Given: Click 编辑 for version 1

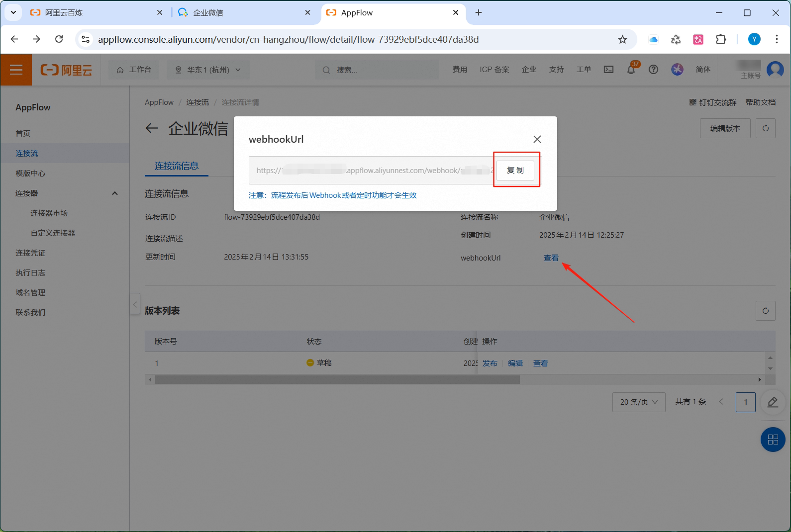Looking at the screenshot, I should [515, 363].
